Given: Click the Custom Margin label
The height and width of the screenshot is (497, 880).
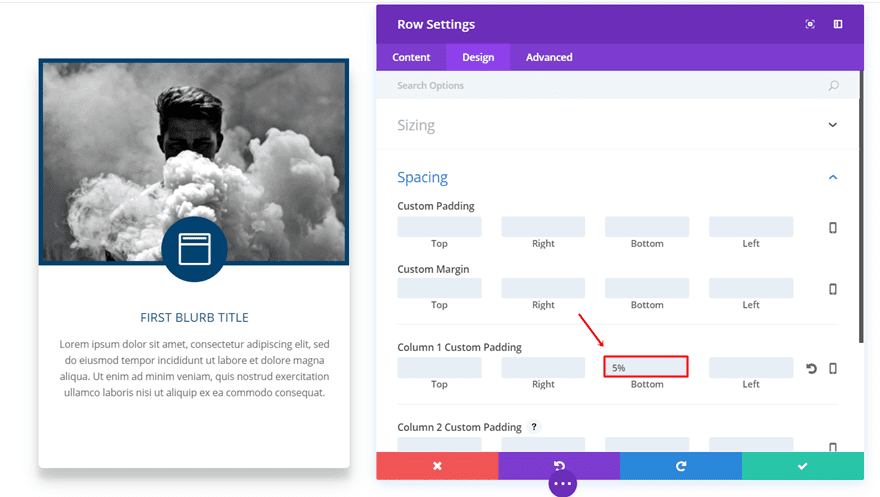Looking at the screenshot, I should pyautogui.click(x=433, y=269).
